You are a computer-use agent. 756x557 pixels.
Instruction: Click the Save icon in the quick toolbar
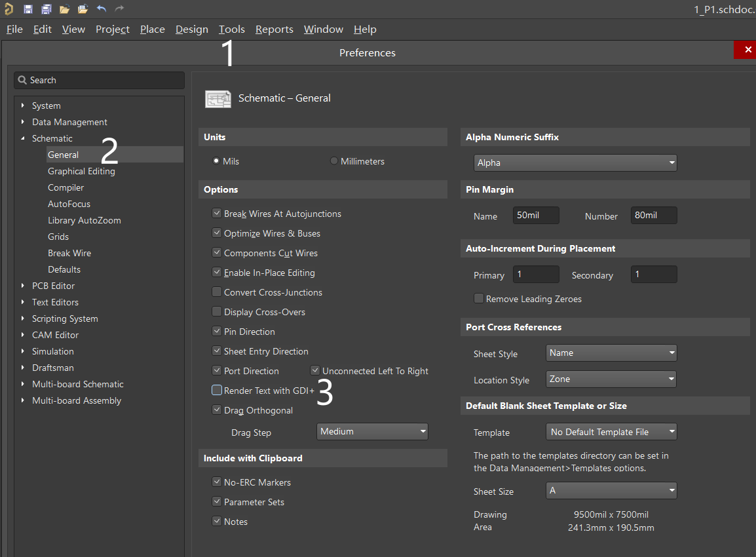tap(28, 9)
